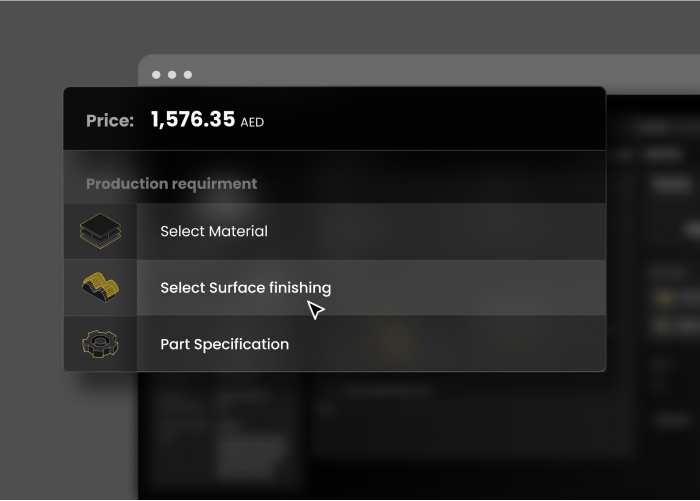Click the middle window control dot

point(172,75)
